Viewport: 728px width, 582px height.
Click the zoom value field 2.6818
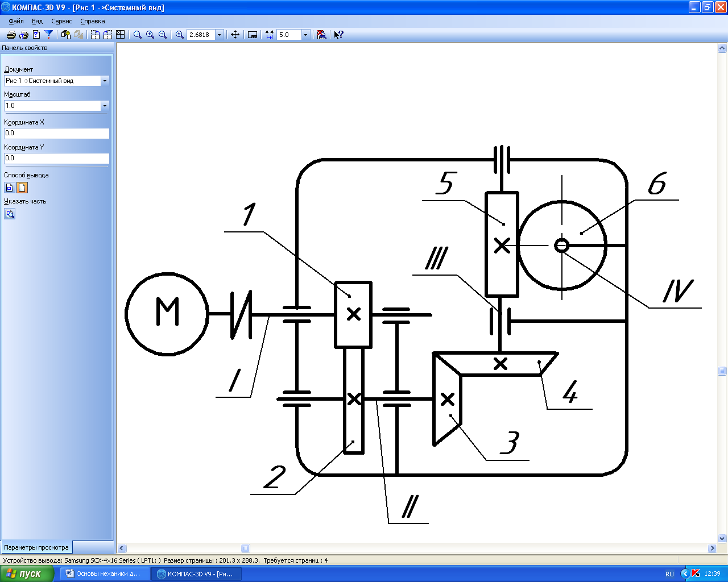click(201, 35)
